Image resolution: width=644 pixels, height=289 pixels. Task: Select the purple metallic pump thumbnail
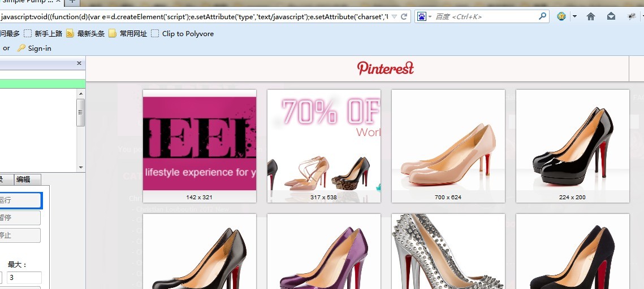tap(324, 251)
